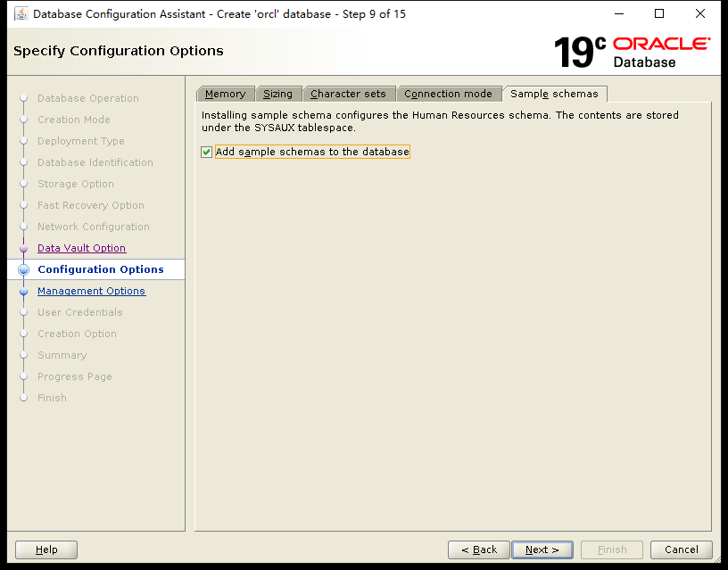728x570 pixels.
Task: Click the sample schema description text
Action: [440, 121]
